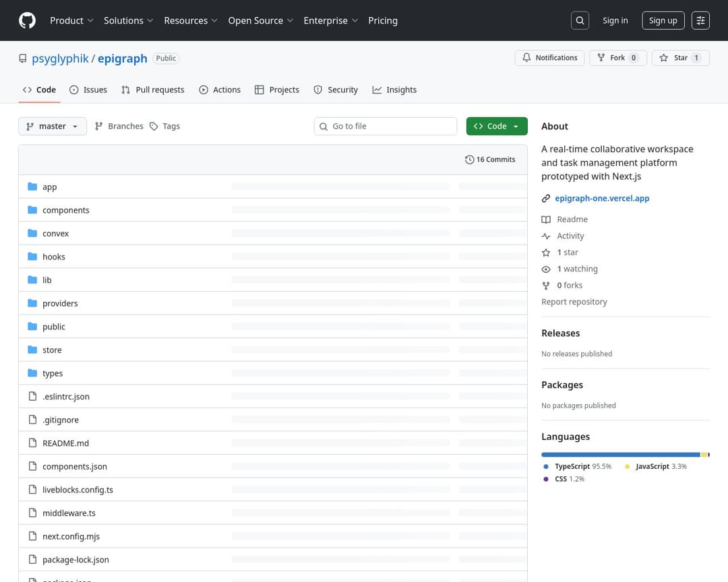Star the epigraph repository
Image resolution: width=728 pixels, height=582 pixels.
(680, 58)
